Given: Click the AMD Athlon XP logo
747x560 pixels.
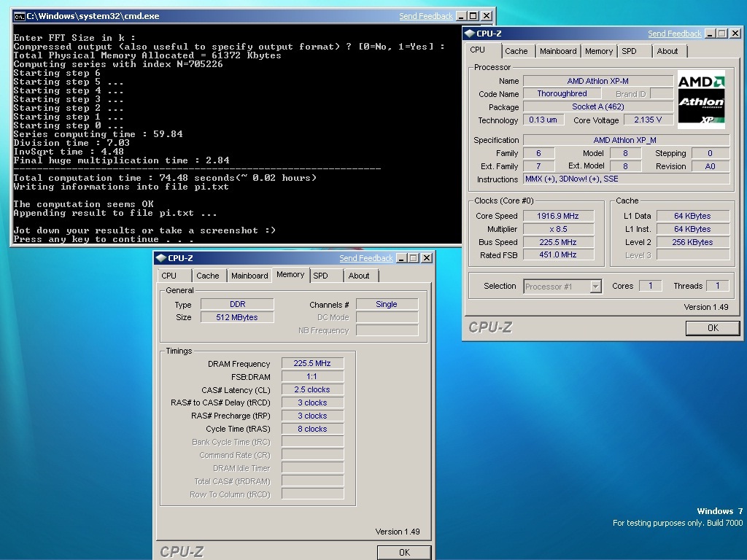Looking at the screenshot, I should (701, 99).
